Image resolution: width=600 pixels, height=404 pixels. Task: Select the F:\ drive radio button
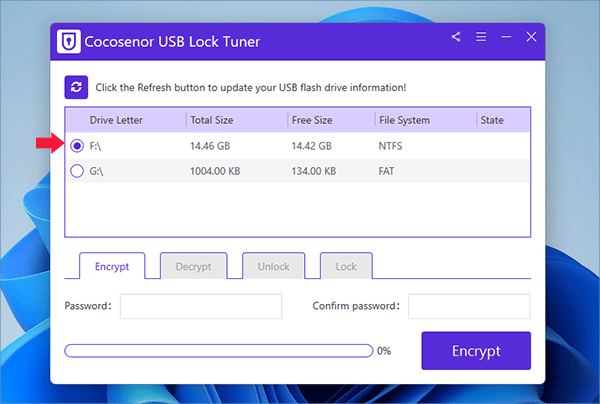(x=77, y=146)
